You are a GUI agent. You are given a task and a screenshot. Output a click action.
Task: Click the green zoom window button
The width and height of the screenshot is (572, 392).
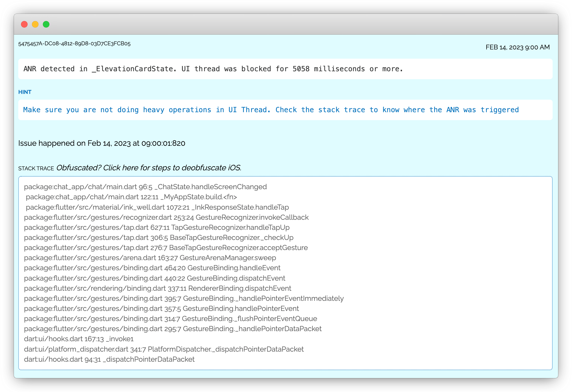[46, 24]
